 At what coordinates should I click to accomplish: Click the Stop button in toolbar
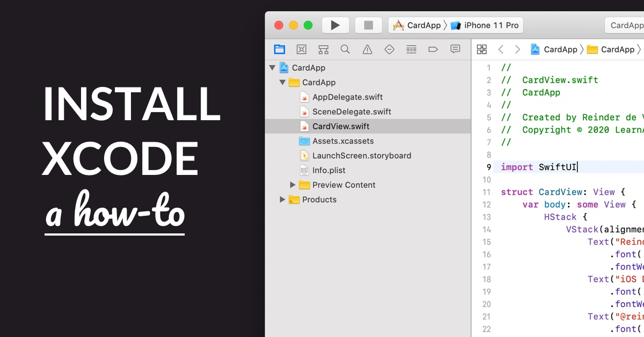369,25
